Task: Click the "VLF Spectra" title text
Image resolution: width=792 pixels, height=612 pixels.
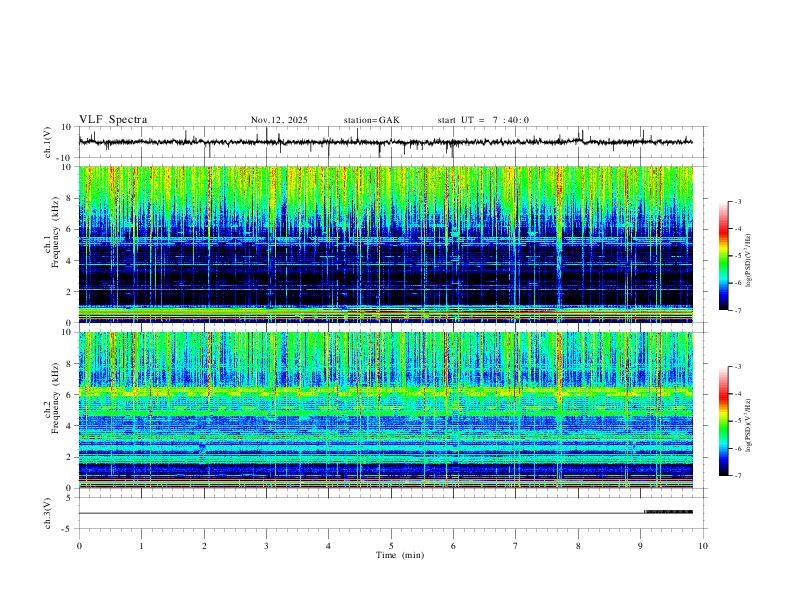Action: tap(113, 120)
